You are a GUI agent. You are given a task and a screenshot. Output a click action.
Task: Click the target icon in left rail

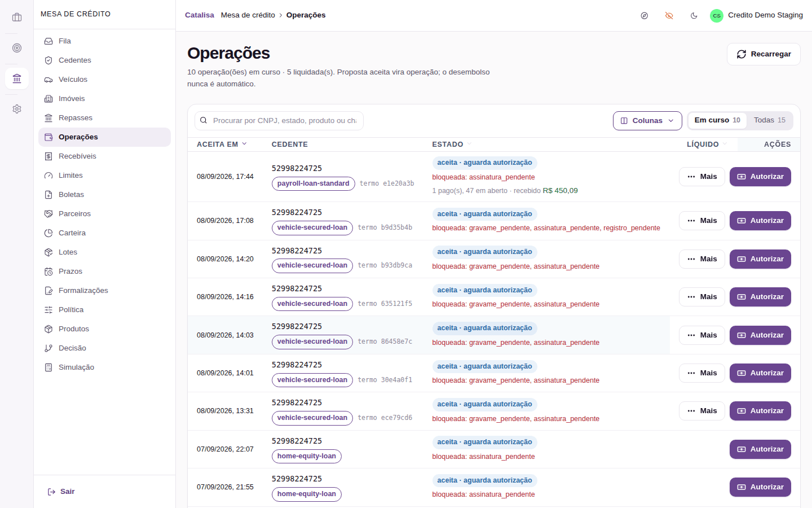tap(17, 48)
